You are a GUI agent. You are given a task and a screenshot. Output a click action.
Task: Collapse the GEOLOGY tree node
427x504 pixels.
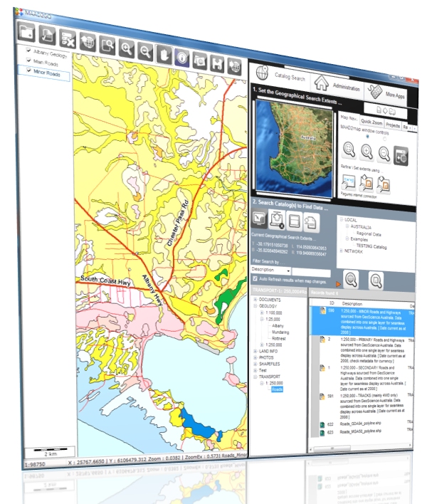point(255,305)
